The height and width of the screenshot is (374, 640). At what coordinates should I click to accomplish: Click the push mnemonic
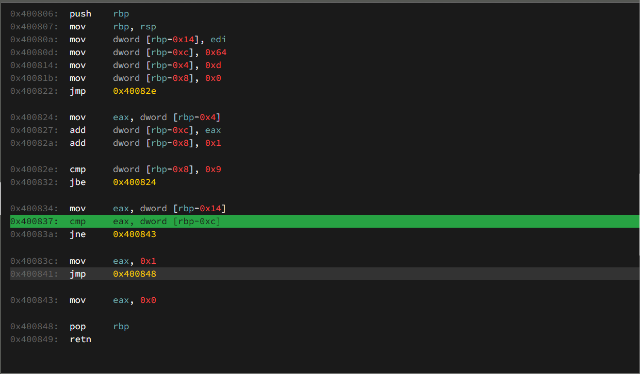(x=80, y=14)
